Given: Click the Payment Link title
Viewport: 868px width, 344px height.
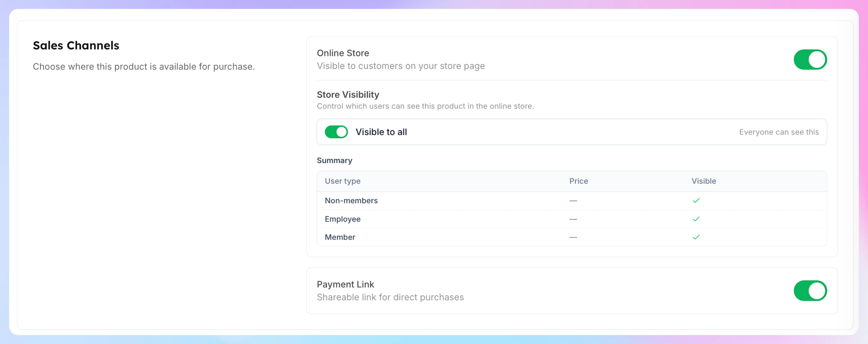Looking at the screenshot, I should [x=345, y=284].
